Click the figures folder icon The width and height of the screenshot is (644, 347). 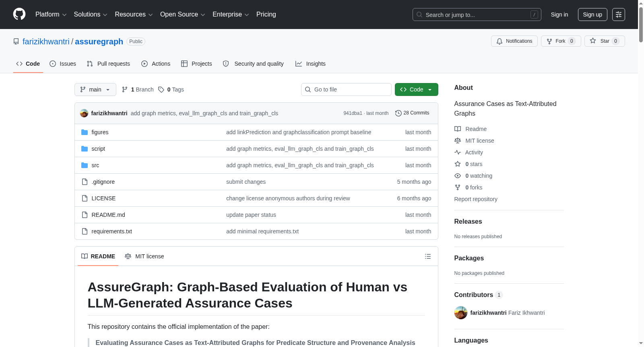point(85,132)
